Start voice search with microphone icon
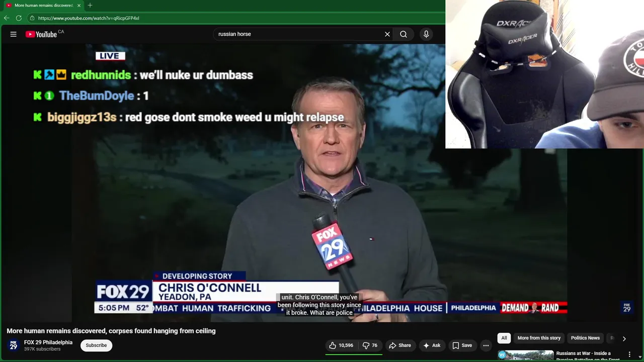Image resolution: width=644 pixels, height=362 pixels. coord(426,34)
